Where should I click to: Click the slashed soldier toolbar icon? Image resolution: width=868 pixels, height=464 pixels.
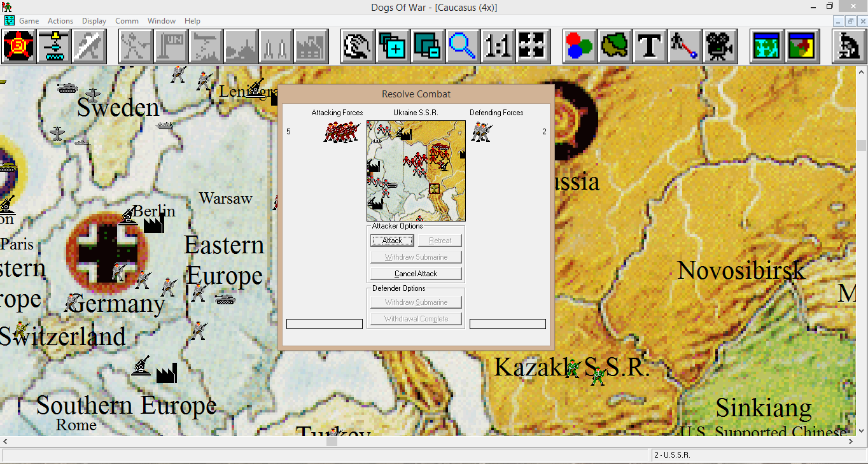tap(88, 46)
